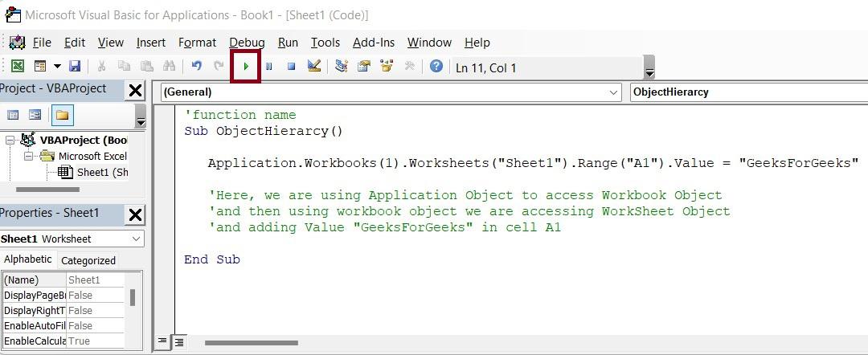Run the macro with the green play button

(247, 67)
